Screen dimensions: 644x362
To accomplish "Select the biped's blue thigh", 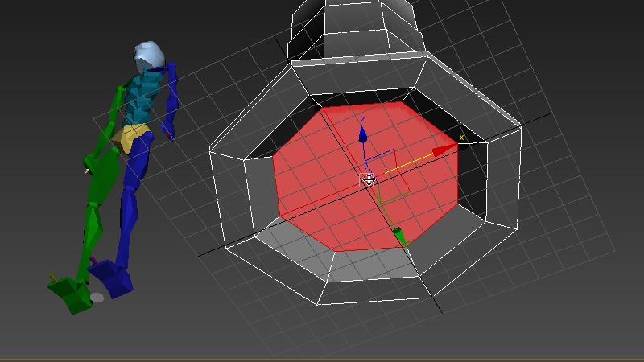I will (137, 162).
